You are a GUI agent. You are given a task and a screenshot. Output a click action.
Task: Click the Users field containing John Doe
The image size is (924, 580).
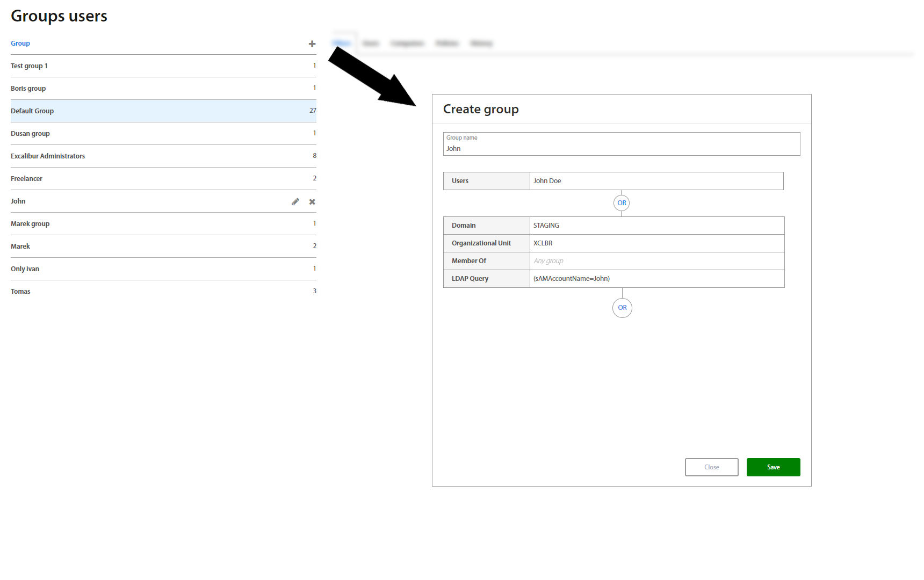656,181
